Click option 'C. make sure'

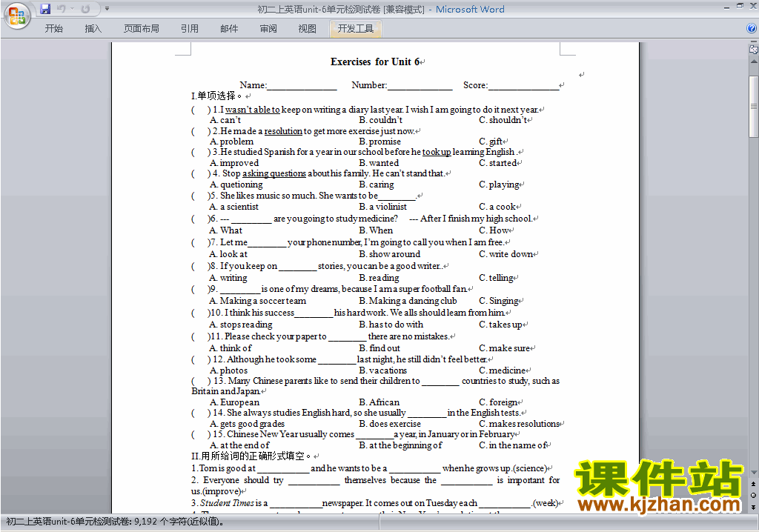pyautogui.click(x=504, y=348)
